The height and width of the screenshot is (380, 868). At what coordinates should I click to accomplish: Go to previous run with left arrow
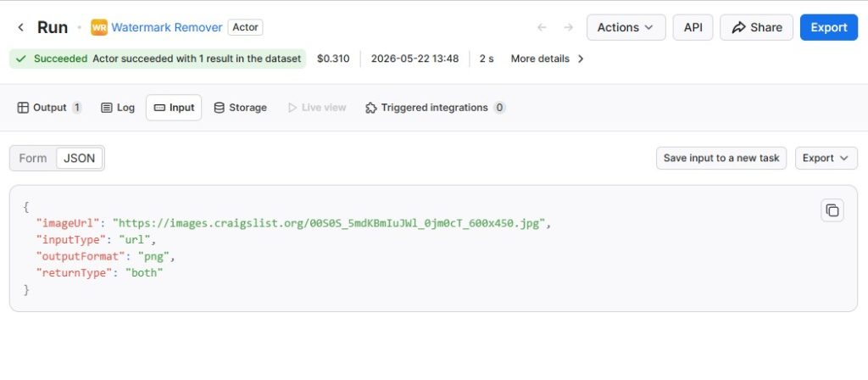(x=542, y=27)
